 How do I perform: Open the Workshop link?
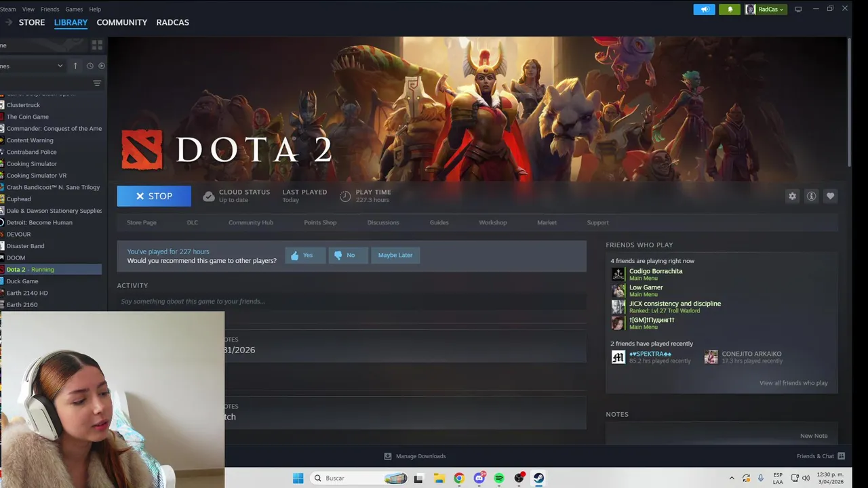pyautogui.click(x=493, y=222)
